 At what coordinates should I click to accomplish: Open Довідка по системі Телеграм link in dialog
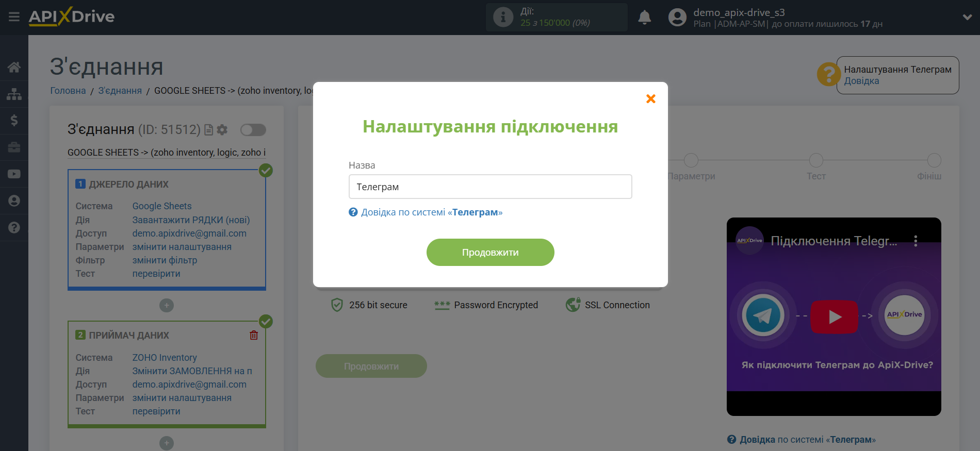coord(432,212)
